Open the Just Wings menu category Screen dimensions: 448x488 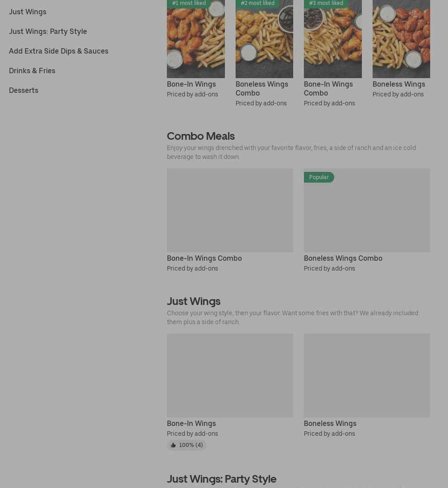pyautogui.click(x=28, y=12)
